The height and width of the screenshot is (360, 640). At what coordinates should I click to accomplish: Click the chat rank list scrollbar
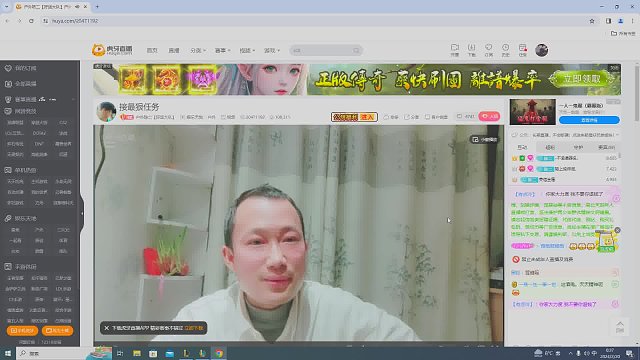coord(620,155)
